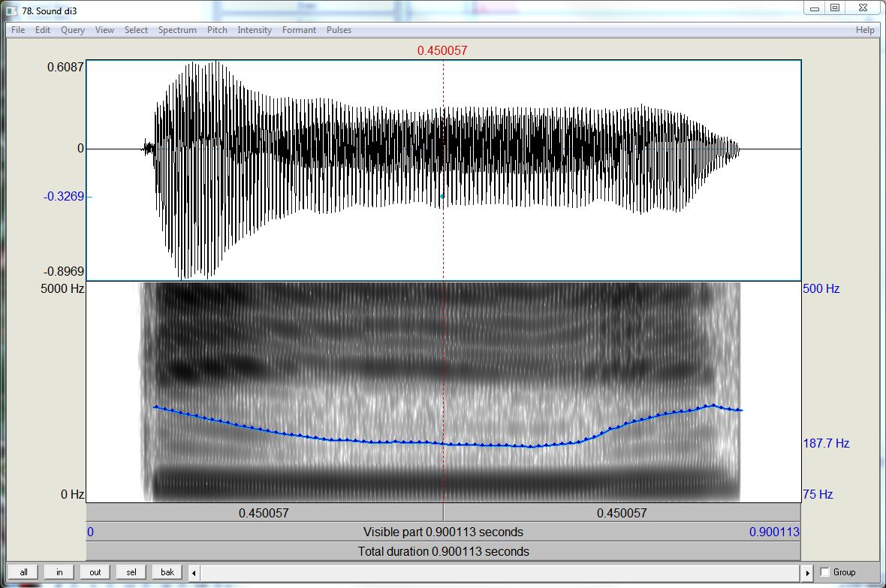The height and width of the screenshot is (588, 886).
Task: Open the Select menu
Action: [136, 30]
